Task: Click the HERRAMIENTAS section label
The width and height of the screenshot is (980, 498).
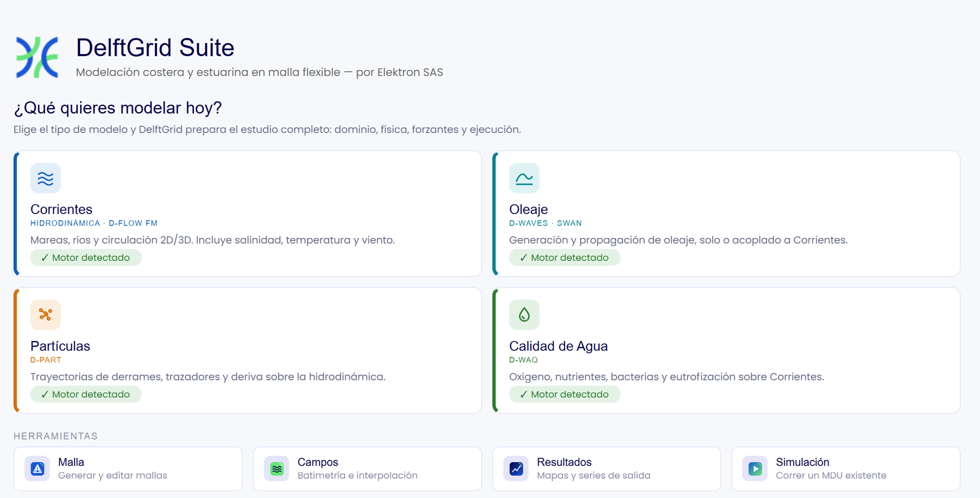Action: tap(56, 436)
